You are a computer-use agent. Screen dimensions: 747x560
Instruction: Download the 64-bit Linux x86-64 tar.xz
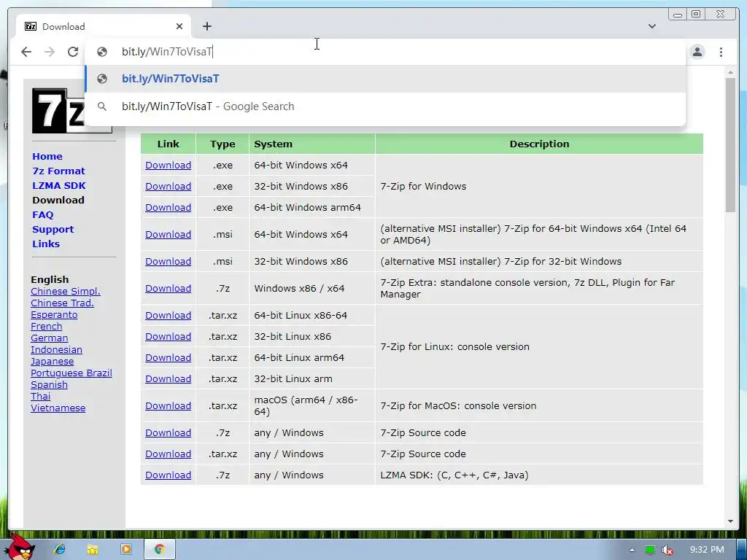click(x=169, y=315)
